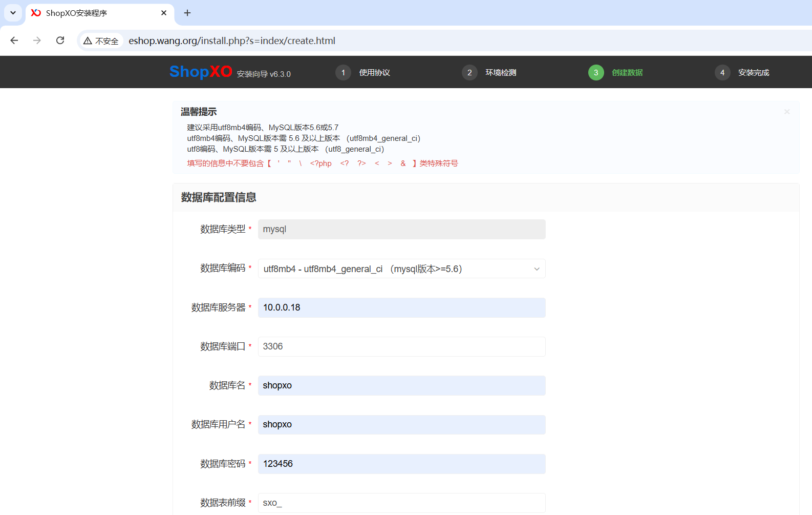This screenshot has height=515, width=812.
Task: Open the 数据库编码 dropdown
Action: tap(402, 269)
